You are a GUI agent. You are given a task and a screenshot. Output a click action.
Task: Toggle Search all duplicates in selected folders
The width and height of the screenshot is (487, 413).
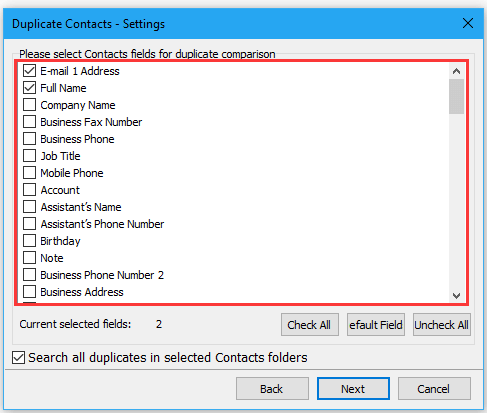click(x=18, y=358)
